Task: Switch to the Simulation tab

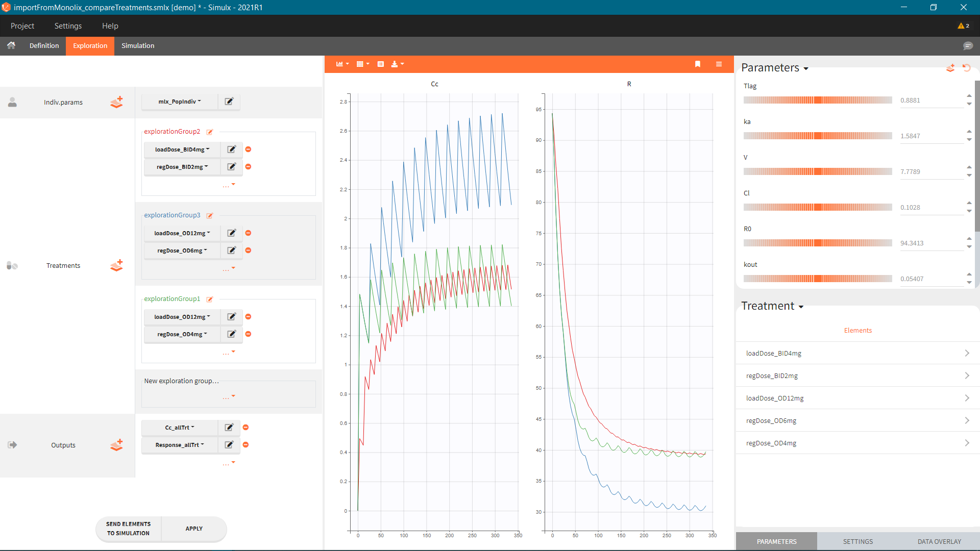Action: coord(138,45)
